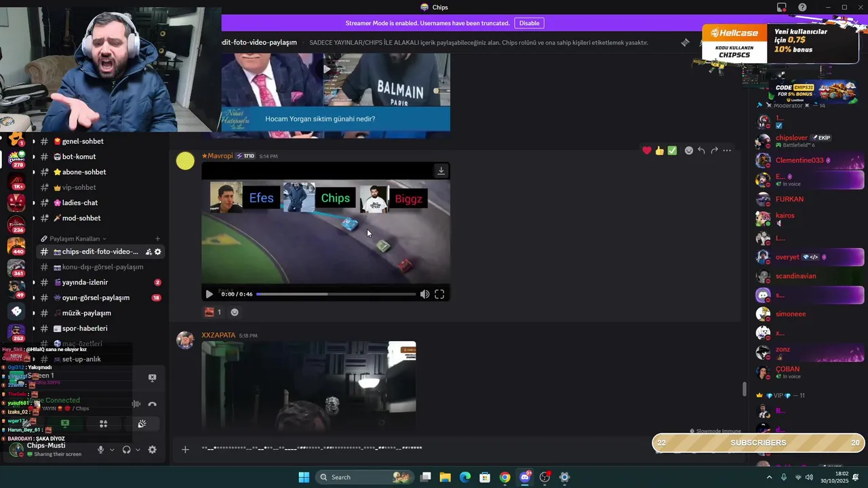868x488 pixels.
Task: Click the Forward arrow on Mavropi's message
Action: click(714, 150)
